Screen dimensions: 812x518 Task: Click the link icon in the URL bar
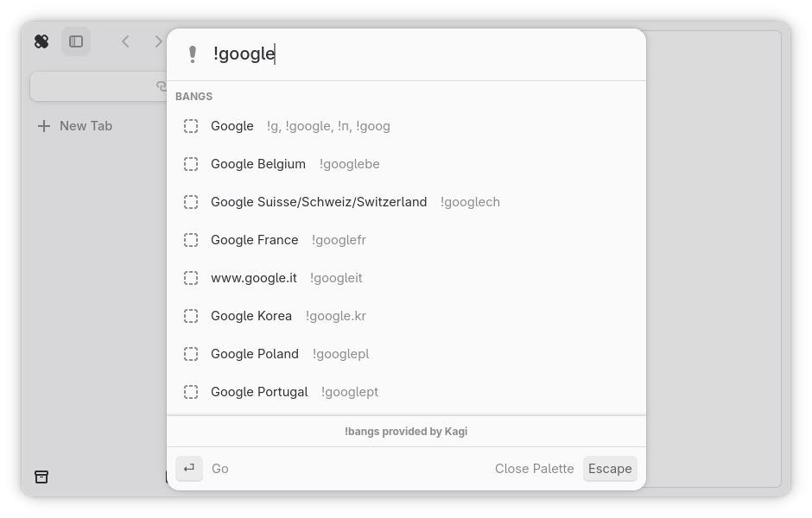(162, 86)
